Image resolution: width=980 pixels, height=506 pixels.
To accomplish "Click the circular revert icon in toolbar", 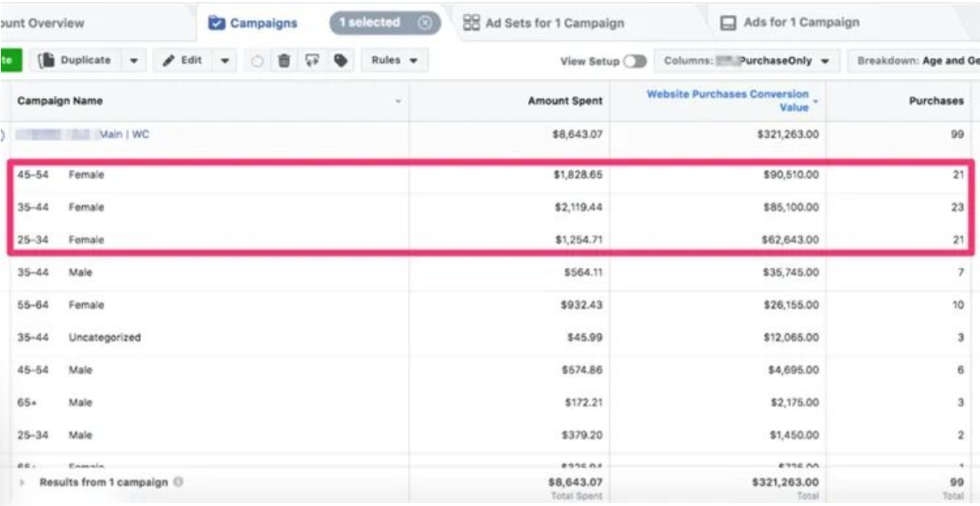I will point(257,62).
